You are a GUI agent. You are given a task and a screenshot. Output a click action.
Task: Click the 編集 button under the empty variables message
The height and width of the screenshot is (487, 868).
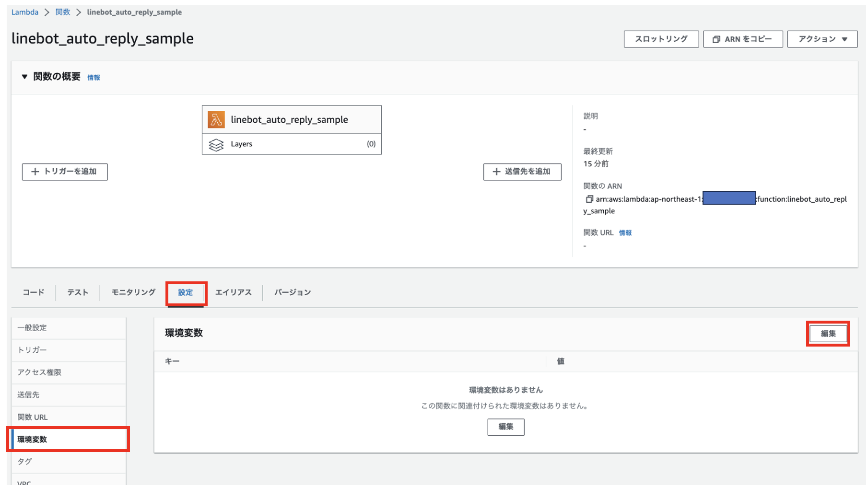click(506, 427)
